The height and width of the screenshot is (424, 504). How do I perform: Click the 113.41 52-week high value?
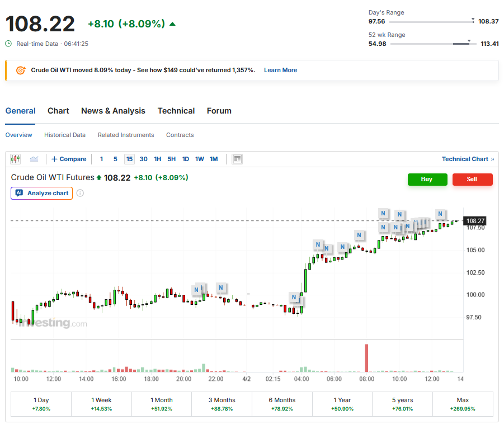tap(489, 44)
